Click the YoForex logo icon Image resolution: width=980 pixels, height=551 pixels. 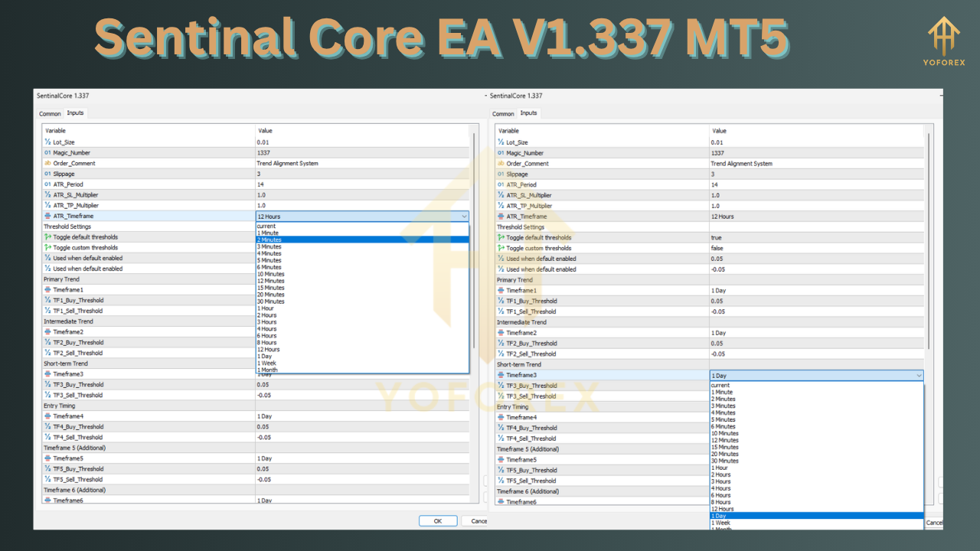point(943,34)
